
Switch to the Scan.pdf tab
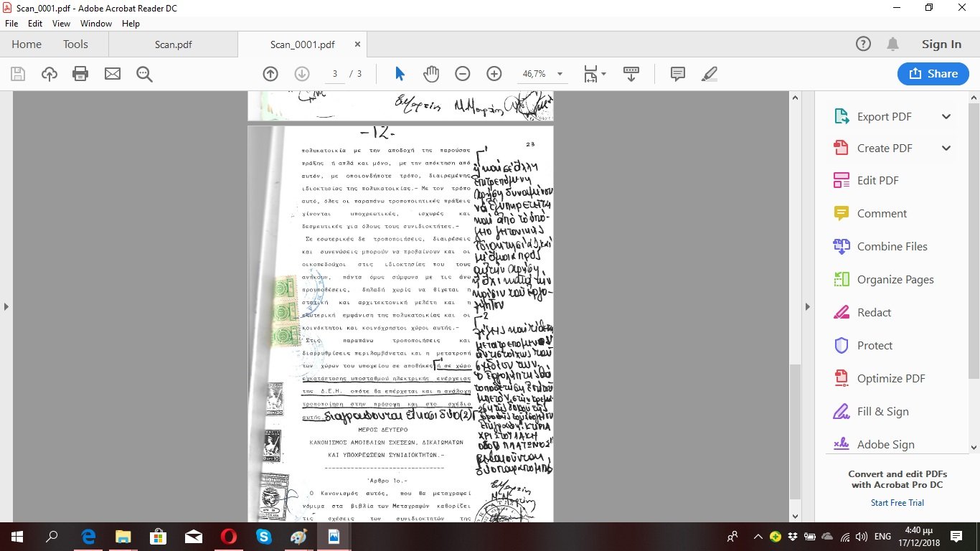pyautogui.click(x=173, y=44)
